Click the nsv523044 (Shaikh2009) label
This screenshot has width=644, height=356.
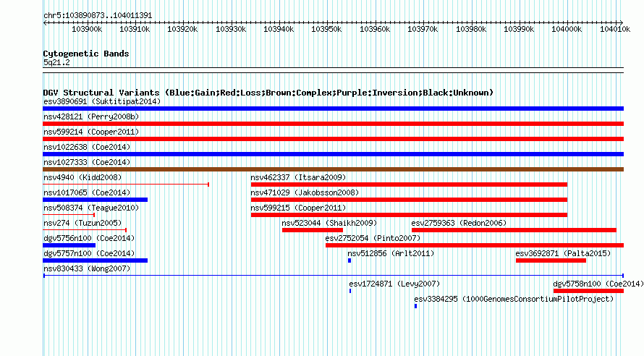click(329, 223)
